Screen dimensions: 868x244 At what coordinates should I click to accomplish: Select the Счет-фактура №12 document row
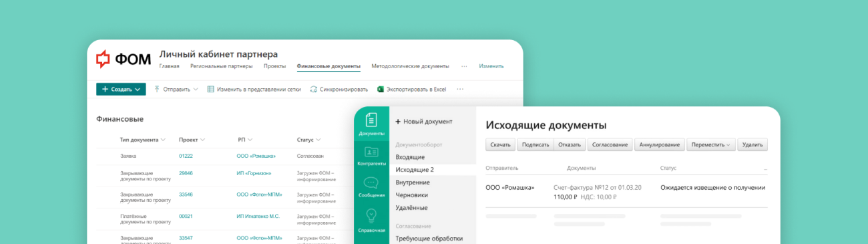click(626, 192)
